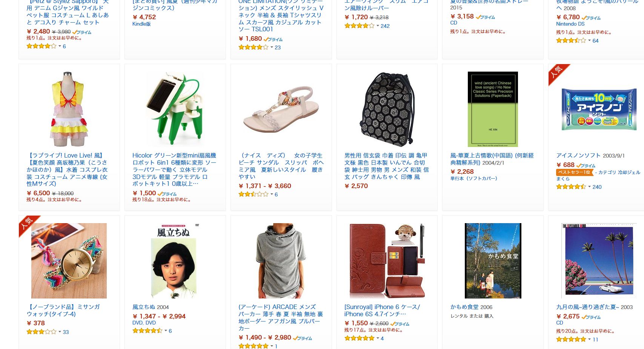Expand rating dropdown beside 240 reviews
This screenshot has width=644, height=349.
589,187
